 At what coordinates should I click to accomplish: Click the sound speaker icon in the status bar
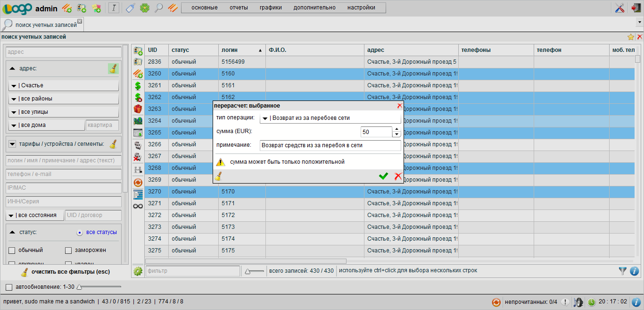click(578, 302)
